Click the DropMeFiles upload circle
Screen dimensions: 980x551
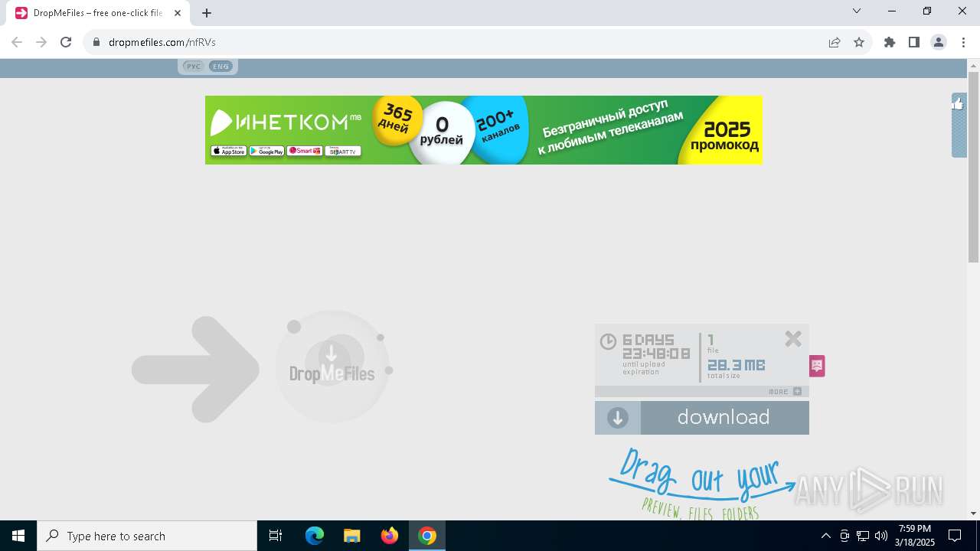point(332,366)
